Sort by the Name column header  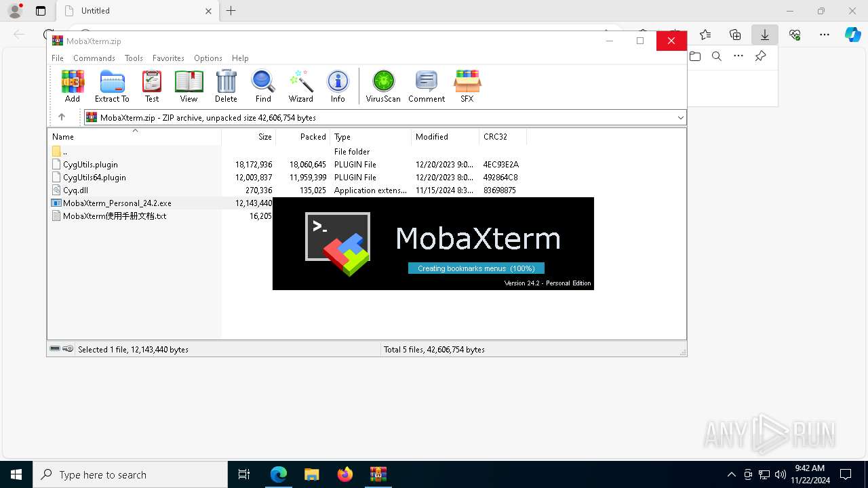click(x=134, y=136)
